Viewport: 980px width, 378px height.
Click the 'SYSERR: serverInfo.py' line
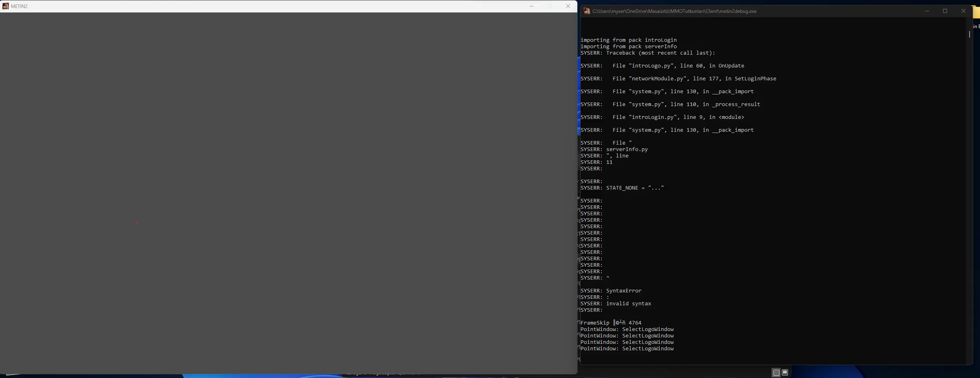pyautogui.click(x=614, y=149)
